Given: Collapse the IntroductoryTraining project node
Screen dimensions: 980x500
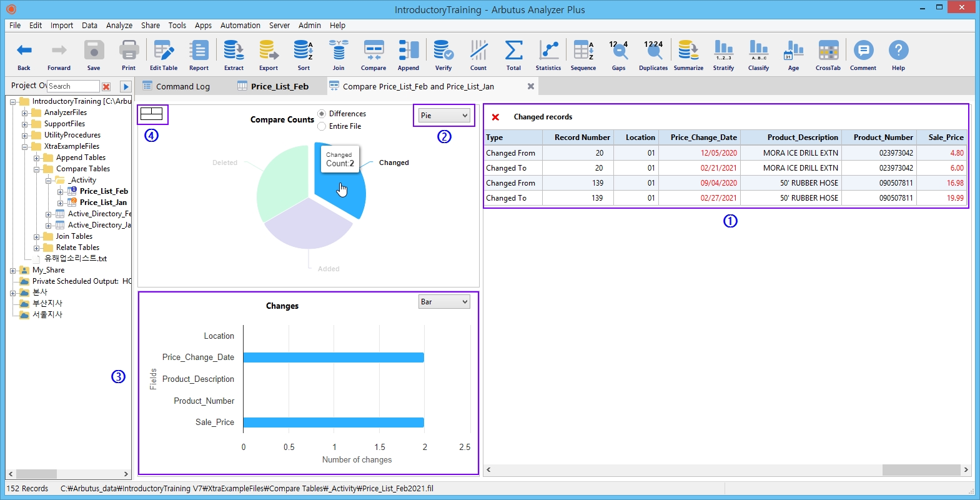Looking at the screenshot, I should (13, 101).
